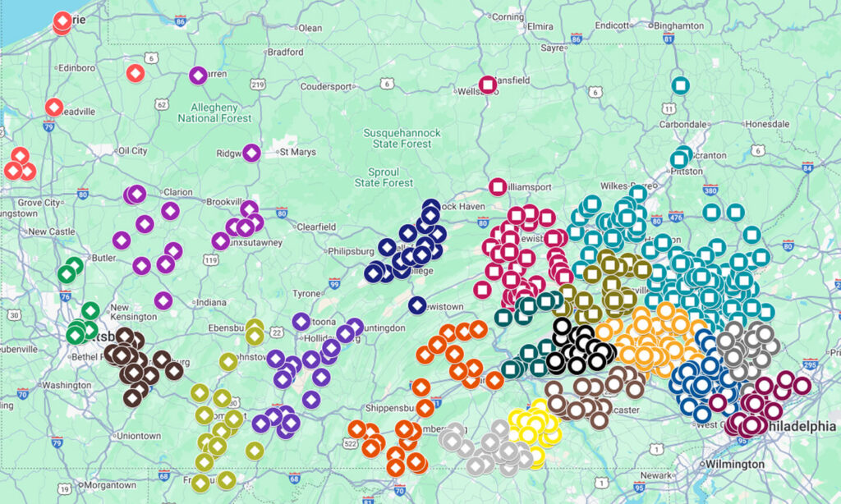Image resolution: width=841 pixels, height=504 pixels.
Task: Click the red marker at Erie
Action: point(62,21)
